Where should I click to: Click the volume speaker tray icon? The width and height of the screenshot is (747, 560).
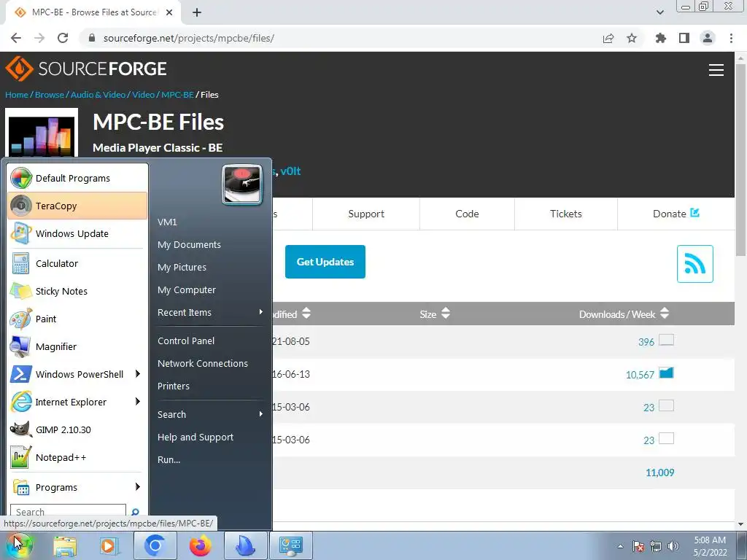673,546
